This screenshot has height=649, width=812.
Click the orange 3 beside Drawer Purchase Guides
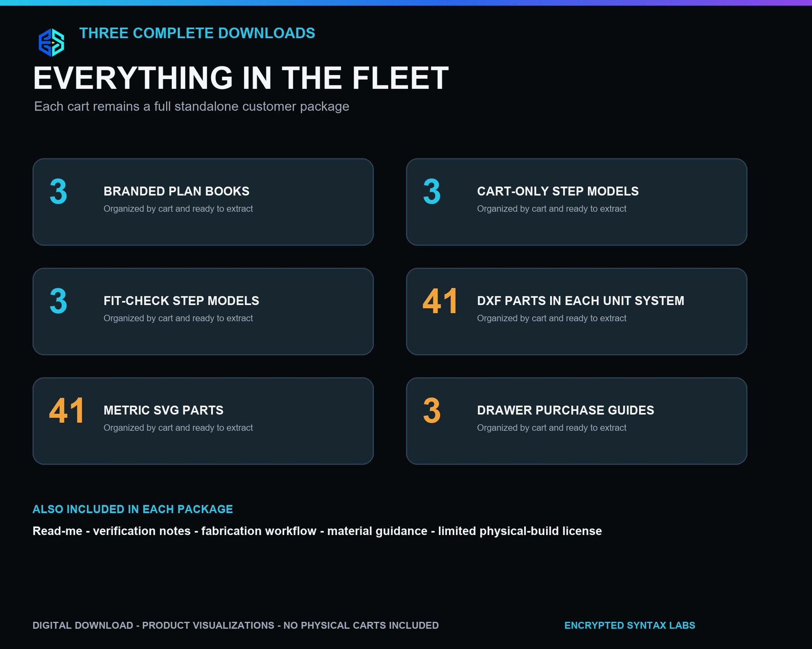tap(432, 411)
